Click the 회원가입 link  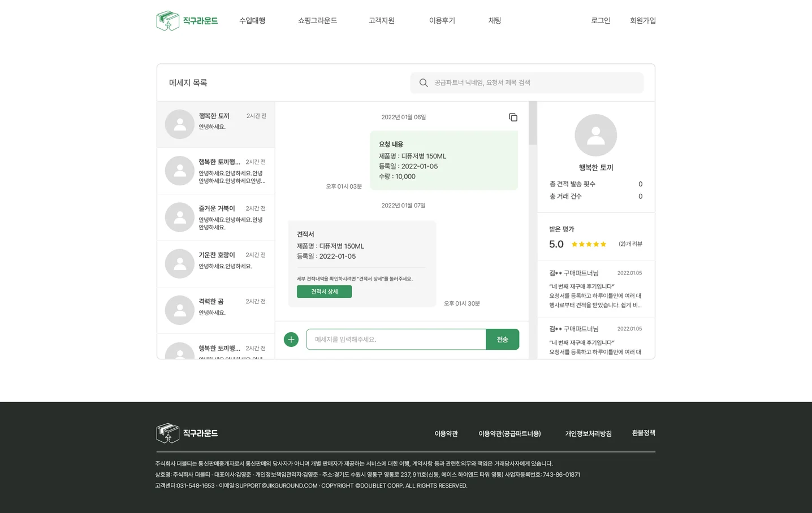(x=643, y=20)
